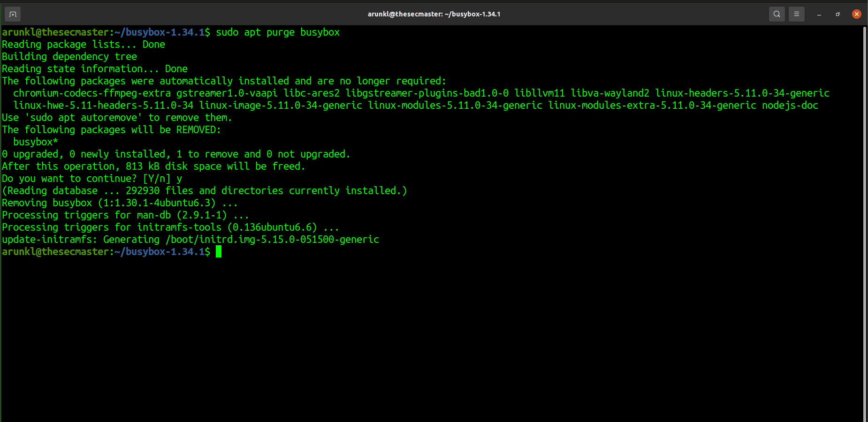868x422 pixels.
Task: Click package 'linux-modules-5.11.0-34-generic'
Action: [x=455, y=105]
